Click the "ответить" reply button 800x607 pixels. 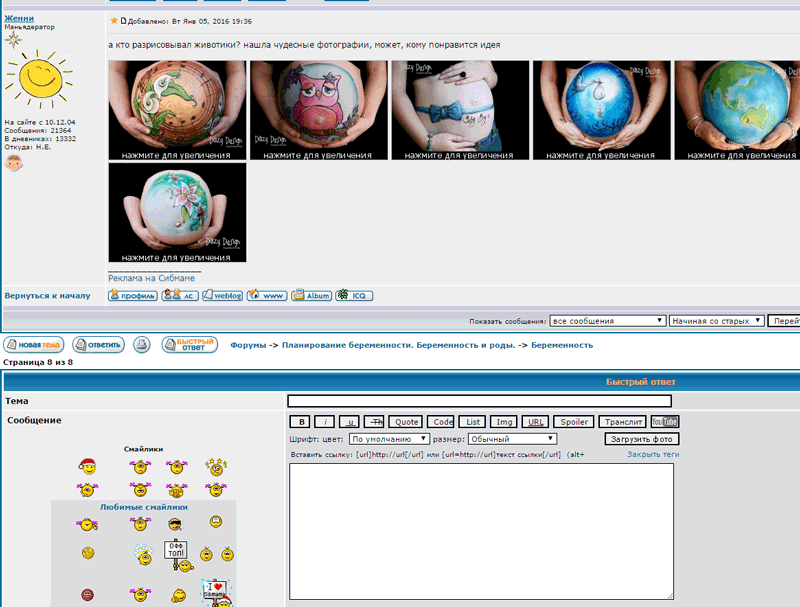pyautogui.click(x=98, y=345)
